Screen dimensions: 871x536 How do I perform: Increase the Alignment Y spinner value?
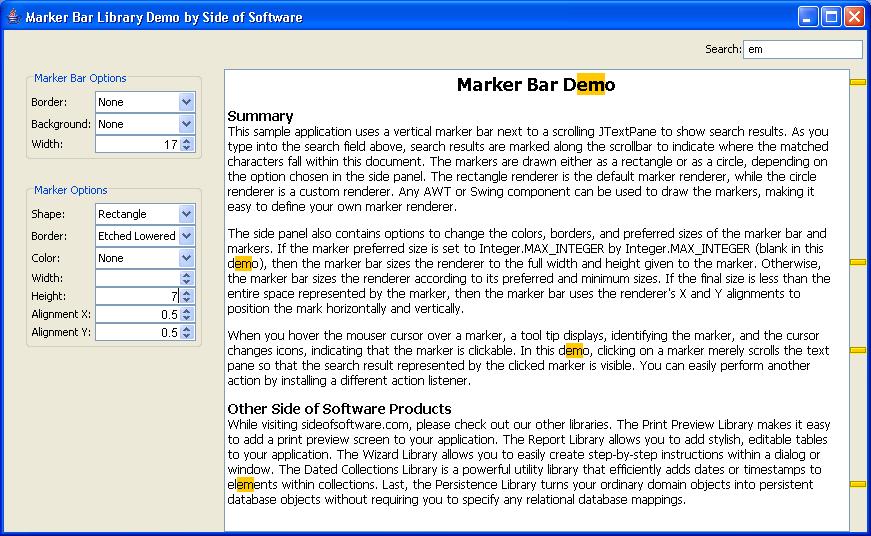tap(187, 329)
